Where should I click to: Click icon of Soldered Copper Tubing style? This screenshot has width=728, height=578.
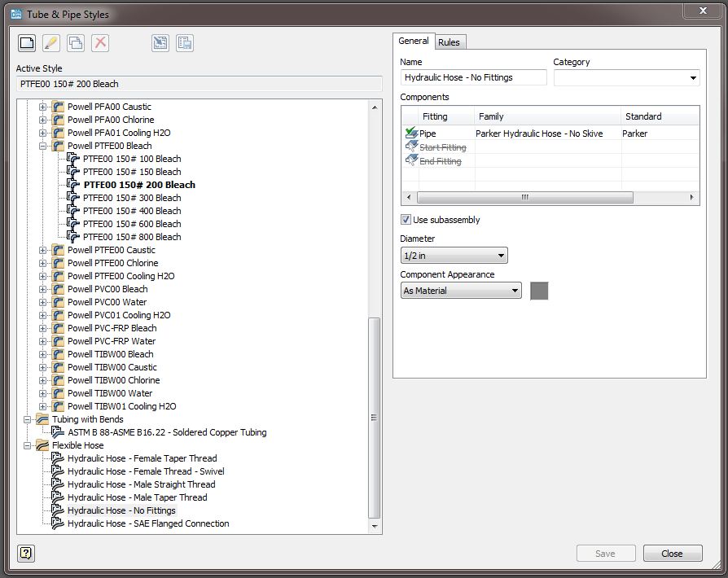click(58, 432)
